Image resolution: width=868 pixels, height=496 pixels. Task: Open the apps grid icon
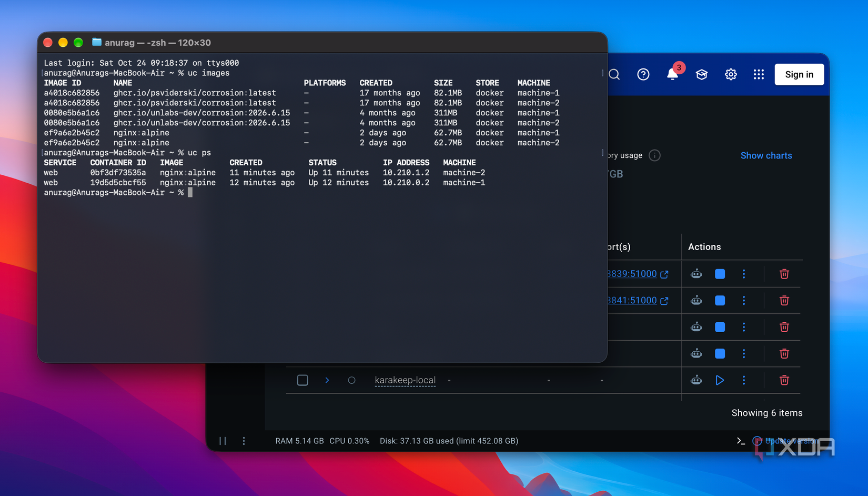(759, 75)
